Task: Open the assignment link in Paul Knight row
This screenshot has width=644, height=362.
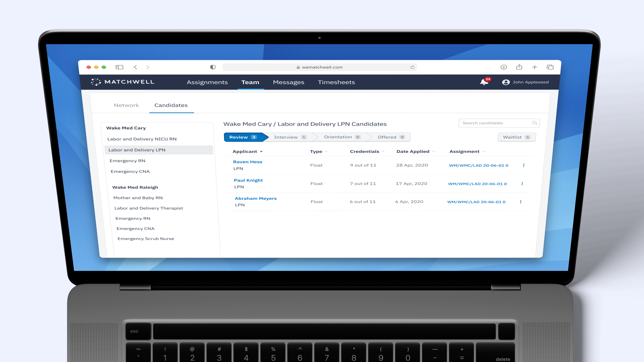Action: pyautogui.click(x=477, y=184)
